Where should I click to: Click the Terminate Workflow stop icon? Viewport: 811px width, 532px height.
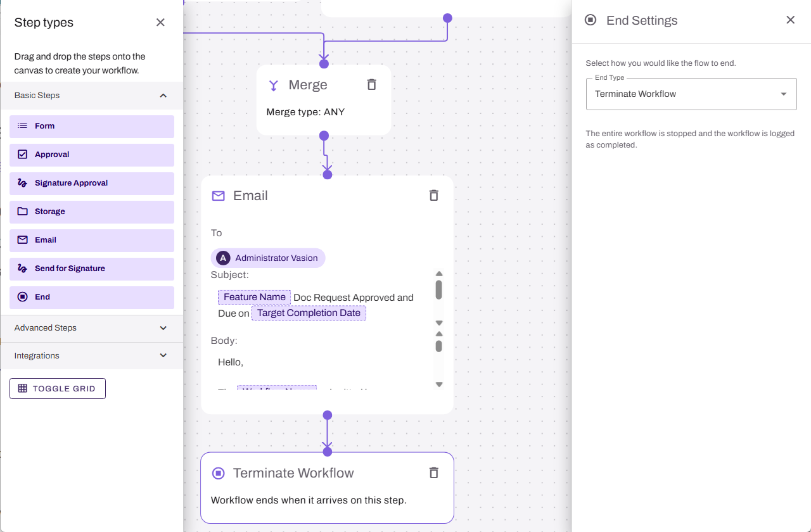click(219, 473)
